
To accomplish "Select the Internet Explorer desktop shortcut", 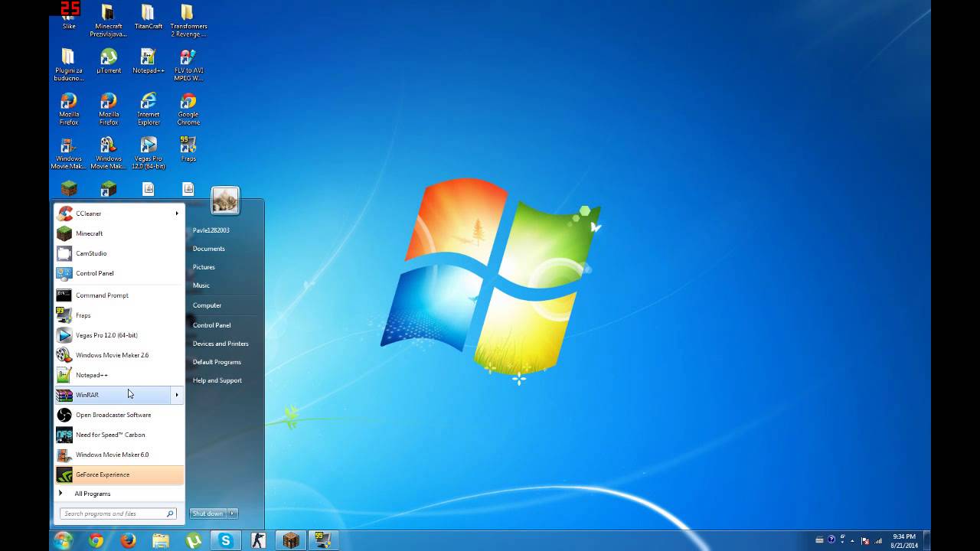I will tap(149, 109).
